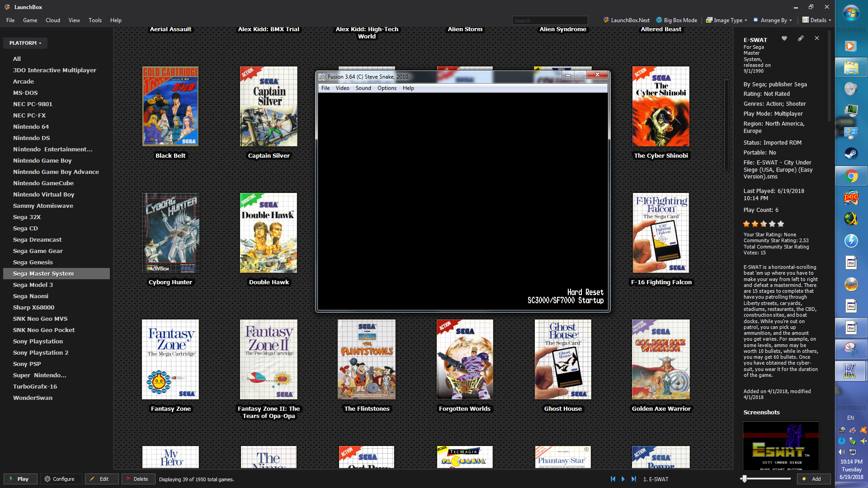Select the Golden Axe Warrior box art
Screen dimensions: 868x488
pos(661,360)
